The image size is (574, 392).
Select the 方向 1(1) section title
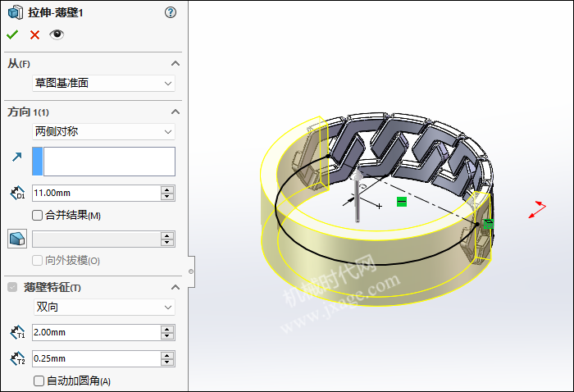coord(28,112)
